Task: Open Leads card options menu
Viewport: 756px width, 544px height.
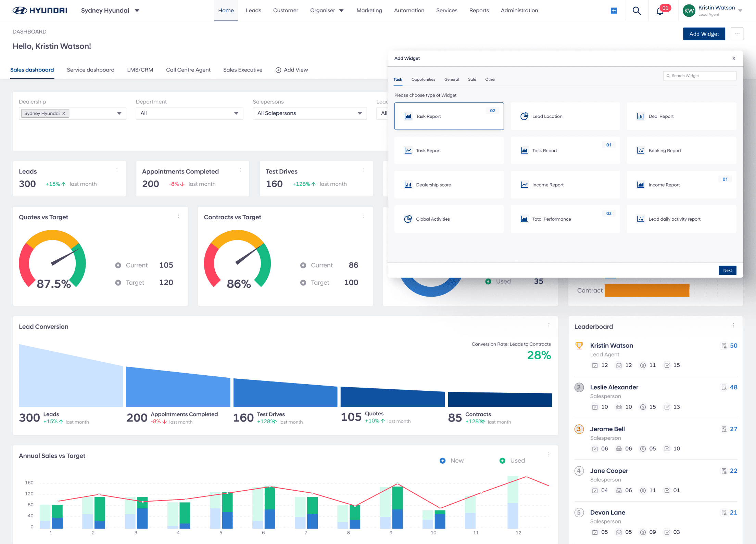Action: pos(117,170)
